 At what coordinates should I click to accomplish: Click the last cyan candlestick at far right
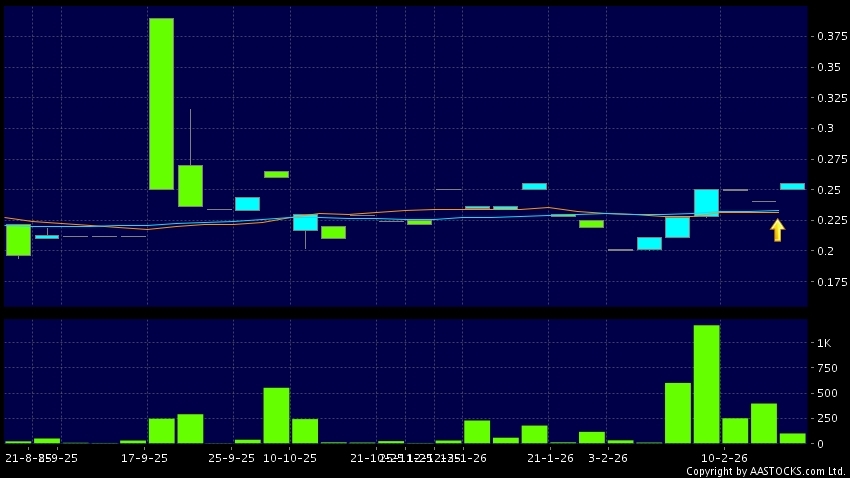tap(792, 186)
